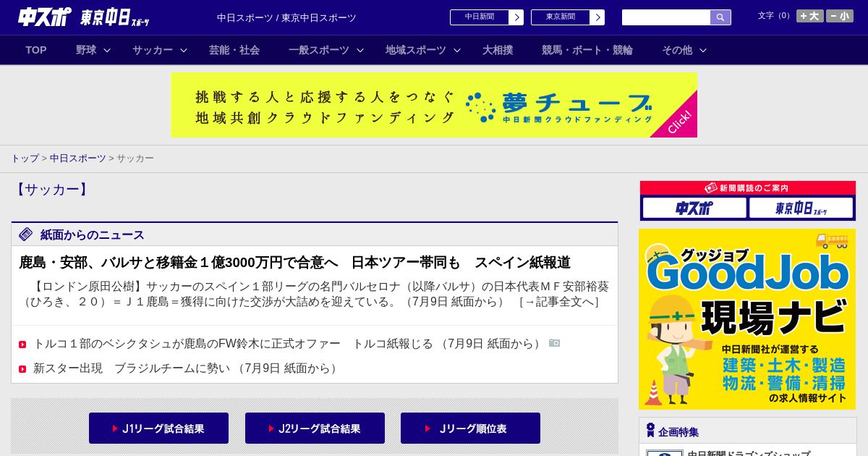Go to the TOP navigation item

36,50
